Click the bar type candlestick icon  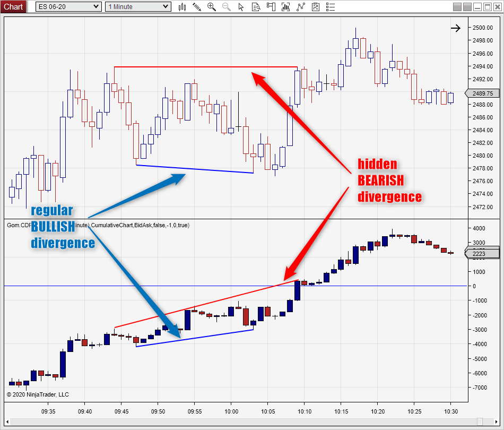[183, 7]
